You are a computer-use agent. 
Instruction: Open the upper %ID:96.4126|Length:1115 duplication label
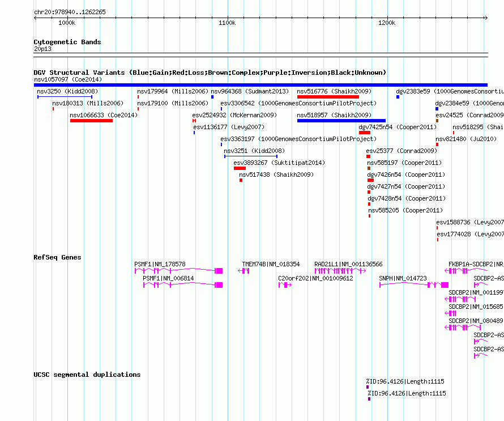click(405, 381)
